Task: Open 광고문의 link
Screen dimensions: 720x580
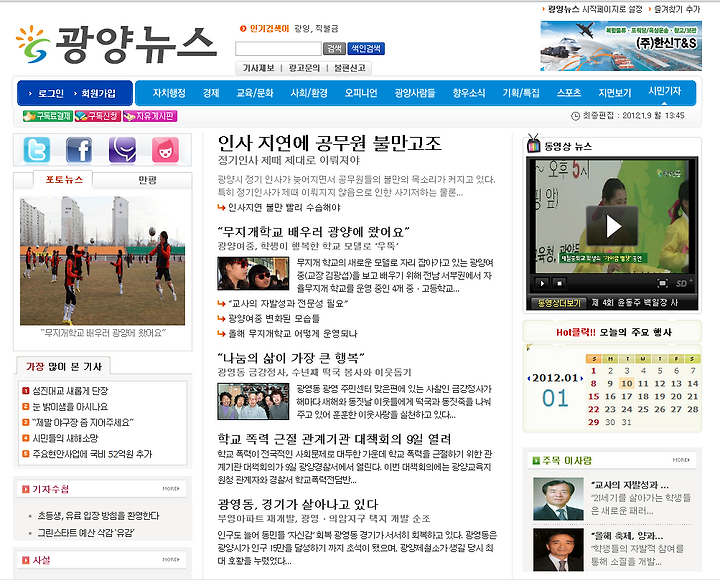Action: coord(304,68)
